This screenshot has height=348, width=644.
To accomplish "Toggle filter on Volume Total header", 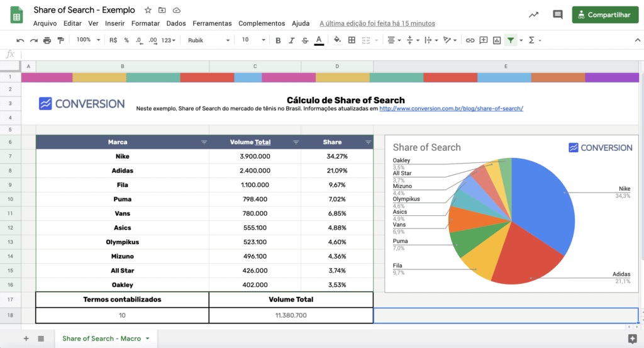I will [296, 142].
